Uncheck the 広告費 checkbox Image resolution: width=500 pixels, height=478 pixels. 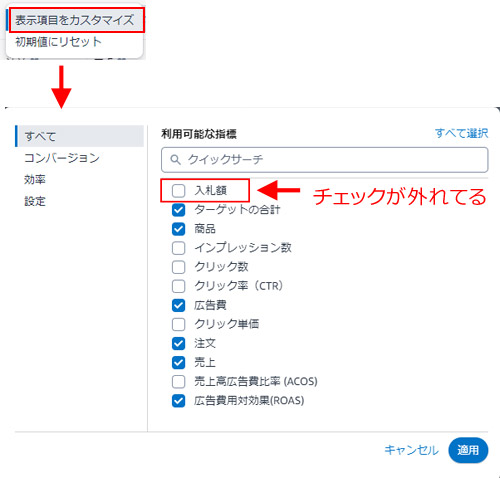tap(179, 305)
